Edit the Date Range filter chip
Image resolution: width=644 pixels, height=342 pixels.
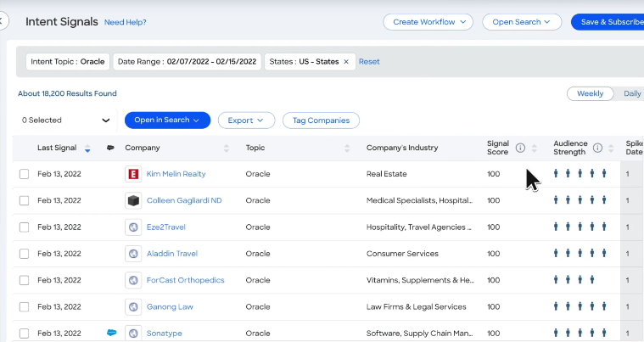click(x=187, y=62)
